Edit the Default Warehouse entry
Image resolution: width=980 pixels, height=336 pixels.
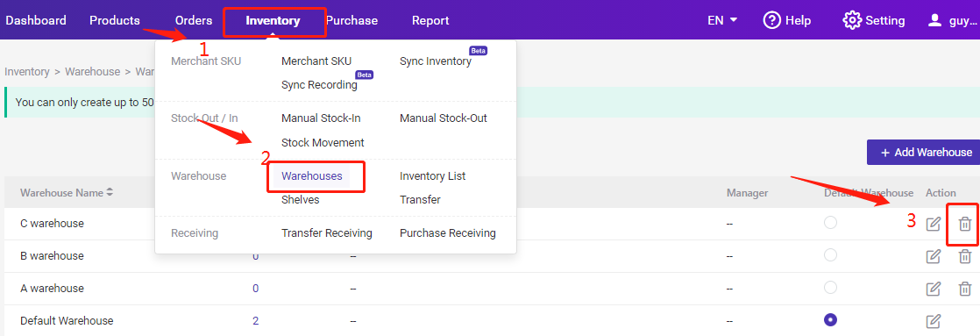point(934,321)
